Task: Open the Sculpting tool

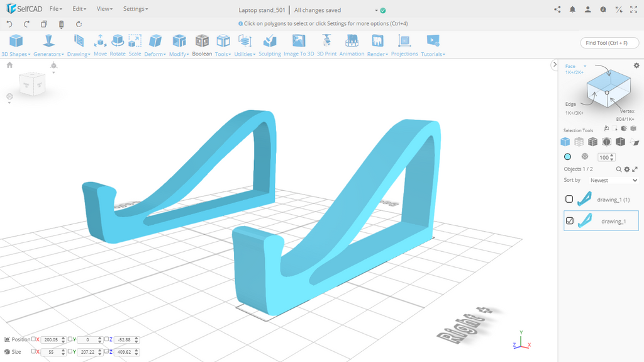Action: click(270, 44)
